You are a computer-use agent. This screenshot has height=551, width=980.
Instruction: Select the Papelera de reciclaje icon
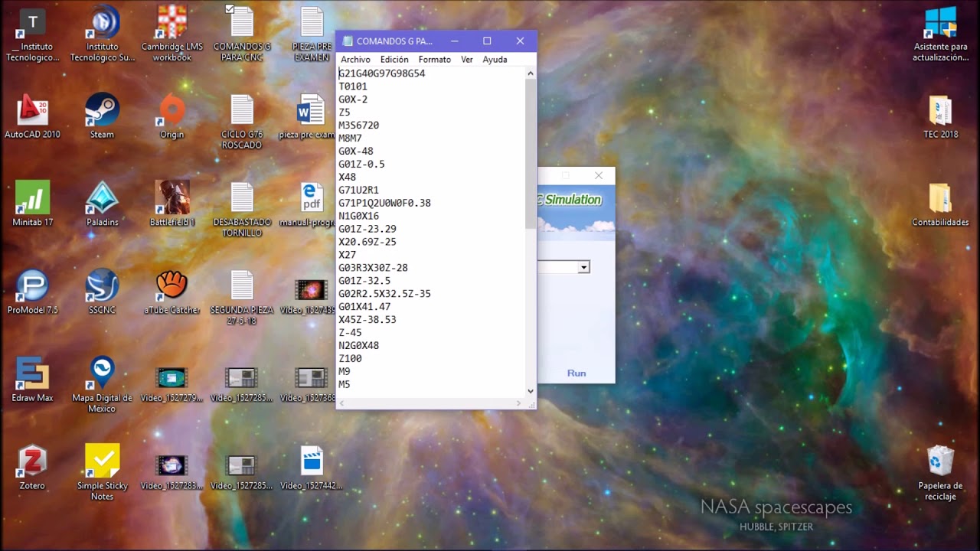[940, 472]
